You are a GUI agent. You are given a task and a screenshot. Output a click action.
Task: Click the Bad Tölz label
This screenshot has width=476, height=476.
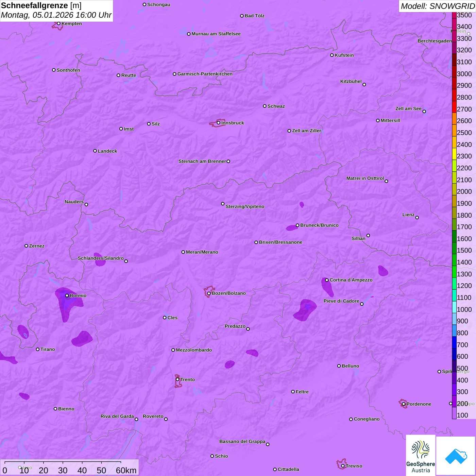(254, 16)
